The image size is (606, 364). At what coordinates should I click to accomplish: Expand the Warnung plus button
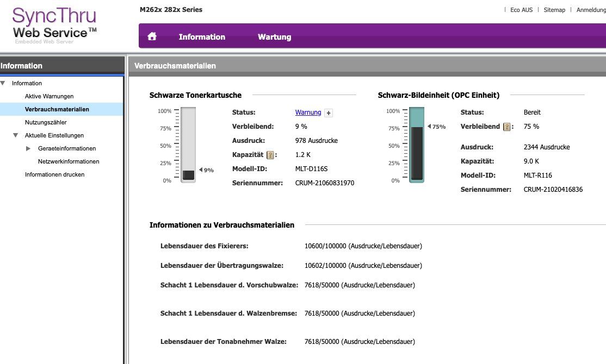point(329,112)
